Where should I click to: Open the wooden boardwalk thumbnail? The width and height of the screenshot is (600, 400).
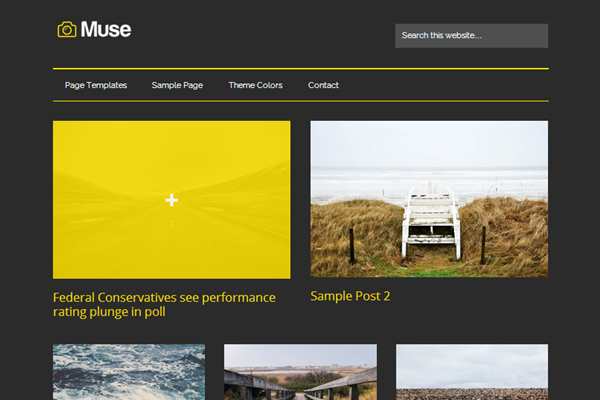coord(300,372)
